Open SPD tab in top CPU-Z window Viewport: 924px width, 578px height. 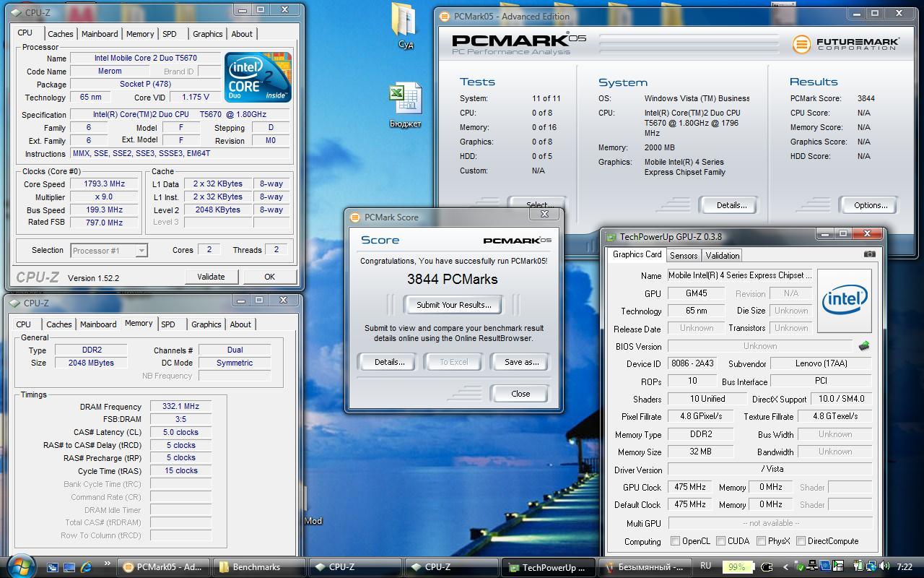click(x=169, y=34)
